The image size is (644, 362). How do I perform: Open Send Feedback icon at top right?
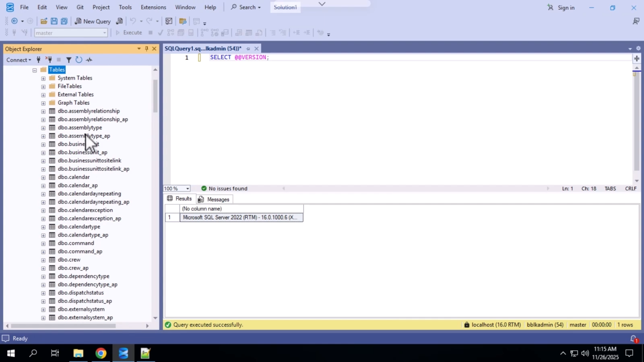pos(636,21)
